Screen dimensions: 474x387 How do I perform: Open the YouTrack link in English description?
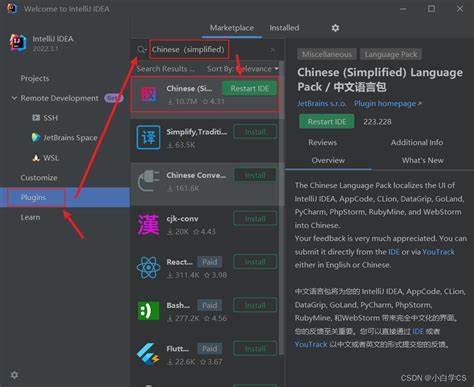(438, 252)
